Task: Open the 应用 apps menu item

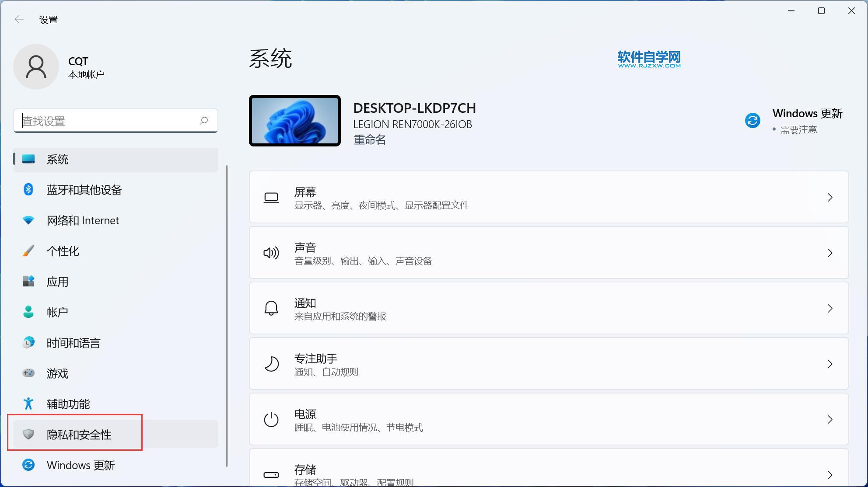Action: pyautogui.click(x=58, y=282)
